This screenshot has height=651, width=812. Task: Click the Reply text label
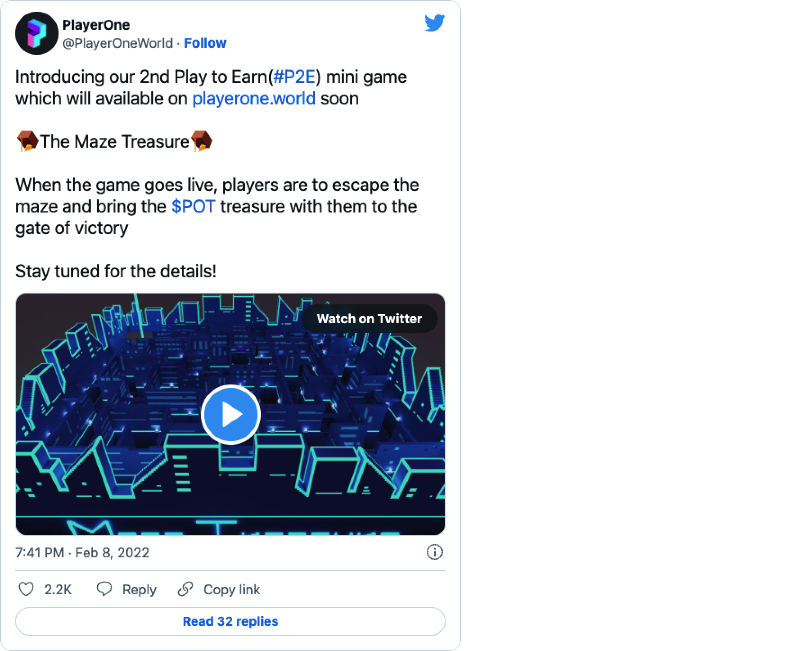[x=140, y=589]
